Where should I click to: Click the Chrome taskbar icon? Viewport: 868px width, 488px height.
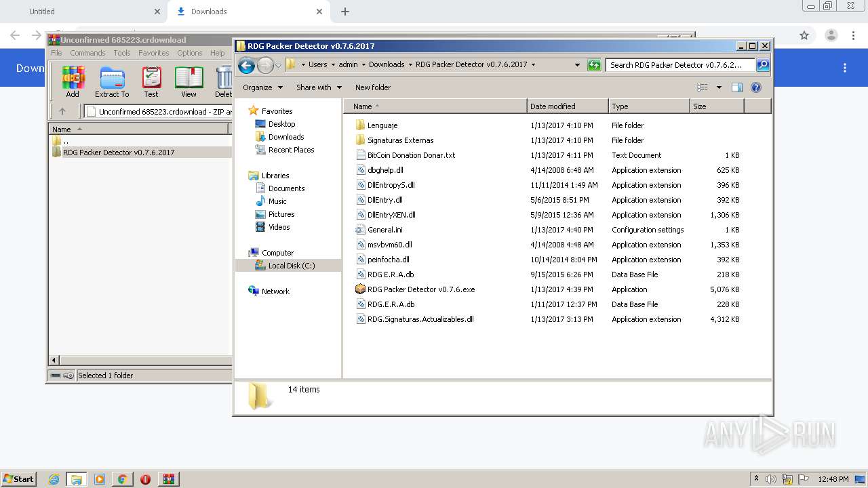click(122, 479)
